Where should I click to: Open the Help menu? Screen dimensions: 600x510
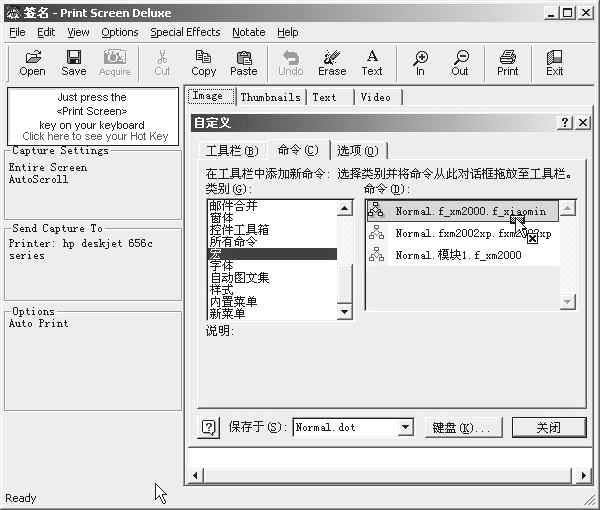pyautogui.click(x=288, y=33)
